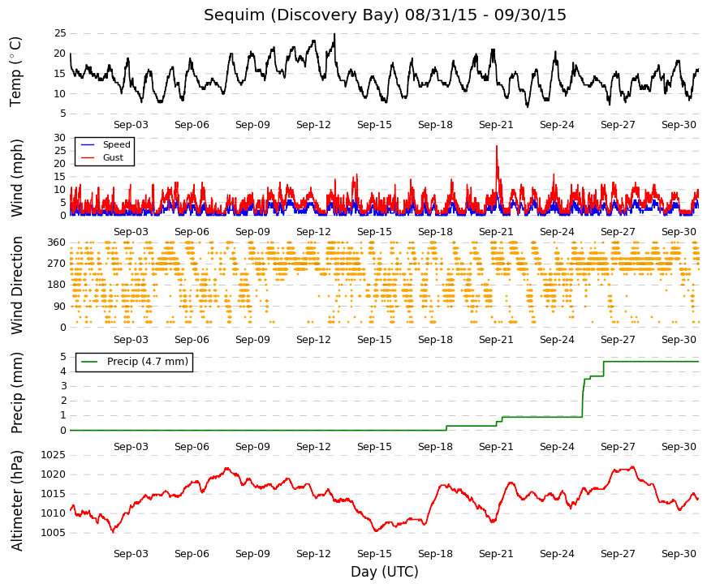Viewport: 707px width, 588px height.
Task: Click the Day (UTC) x-axis label
Action: point(385,572)
